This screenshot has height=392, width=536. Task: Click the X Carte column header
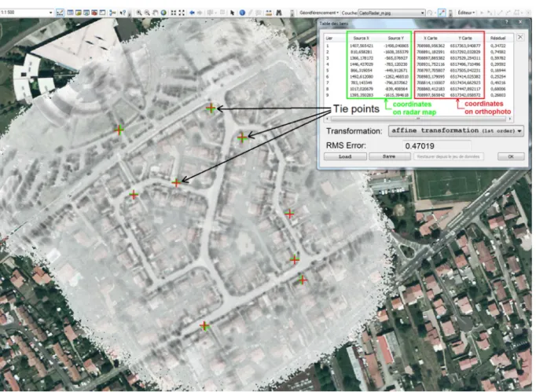pyautogui.click(x=431, y=38)
